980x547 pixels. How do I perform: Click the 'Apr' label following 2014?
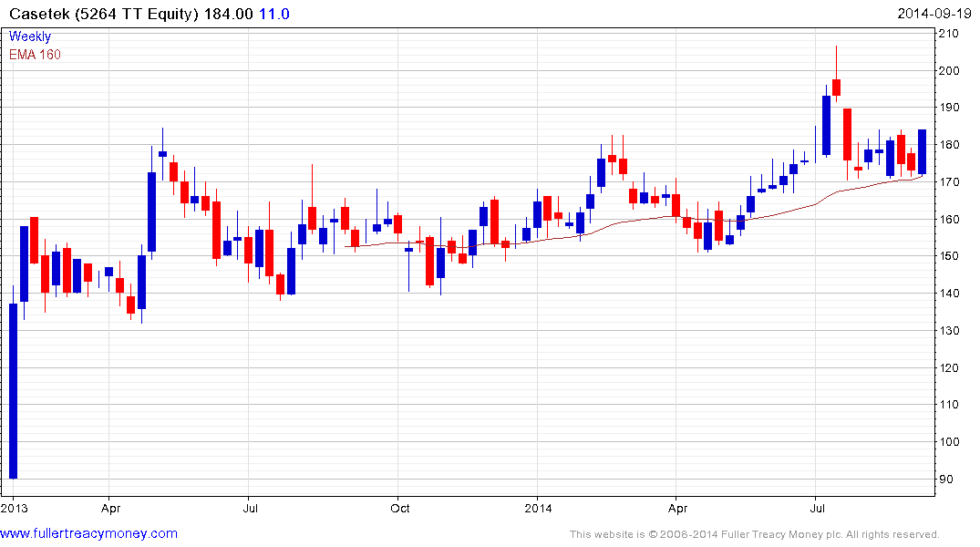[677, 508]
